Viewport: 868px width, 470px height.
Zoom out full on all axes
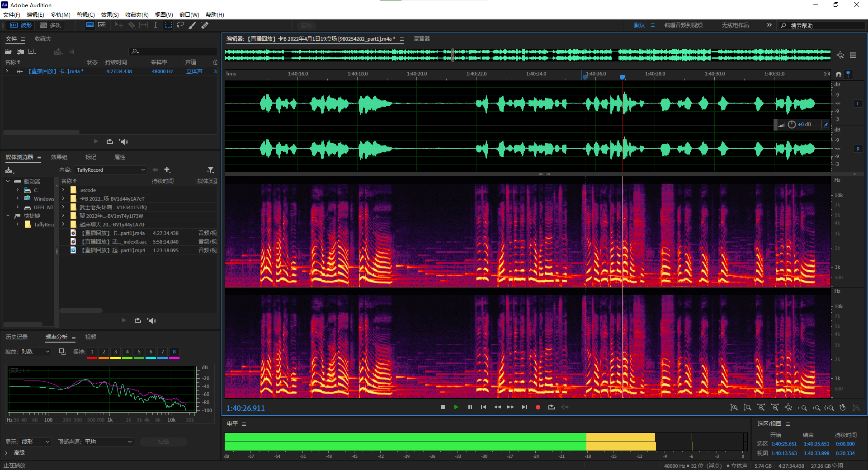[x=788, y=408]
